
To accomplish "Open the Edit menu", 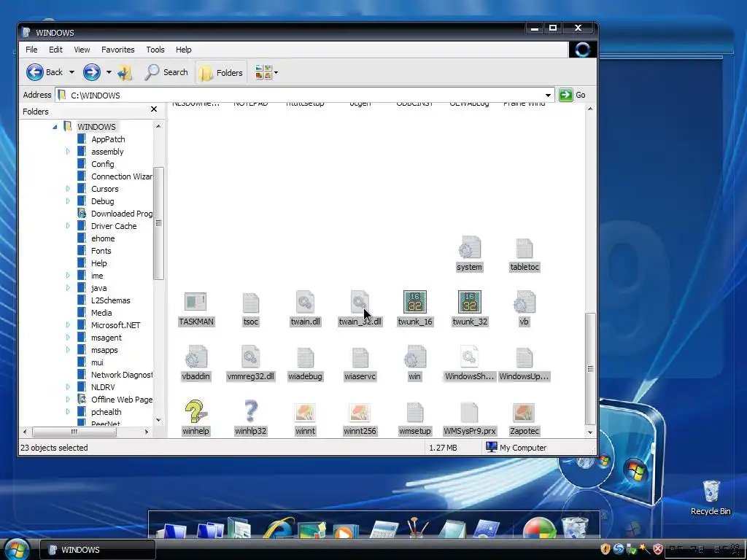I will pyautogui.click(x=55, y=50).
